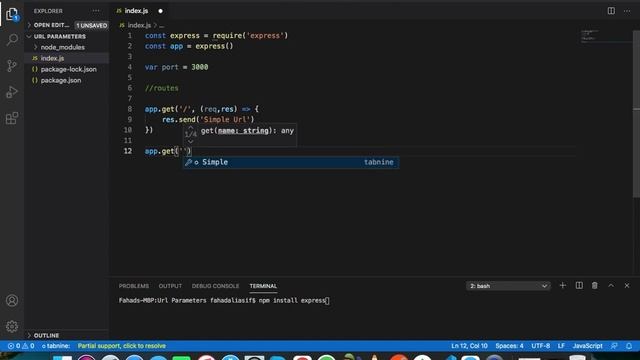This screenshot has height=360, width=640.
Task: Change indentation via Spaces: 4
Action: (x=509, y=346)
